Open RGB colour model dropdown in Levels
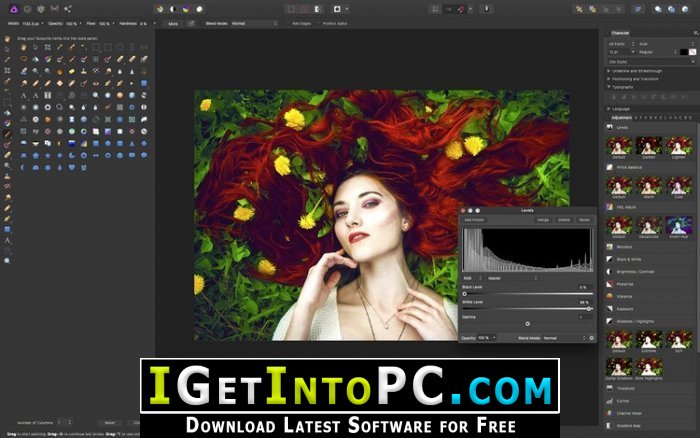Screen dimensions: 700x438 point(472,278)
